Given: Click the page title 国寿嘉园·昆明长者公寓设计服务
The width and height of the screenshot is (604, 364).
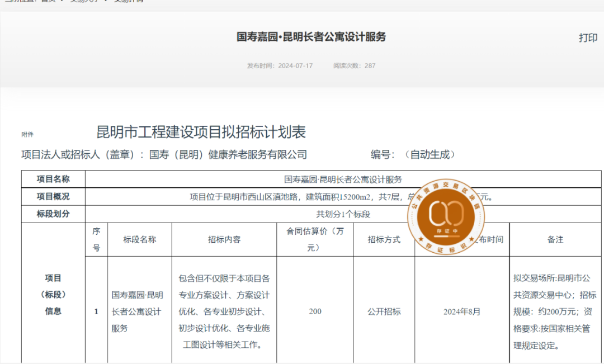Looking at the screenshot, I should 311,37.
